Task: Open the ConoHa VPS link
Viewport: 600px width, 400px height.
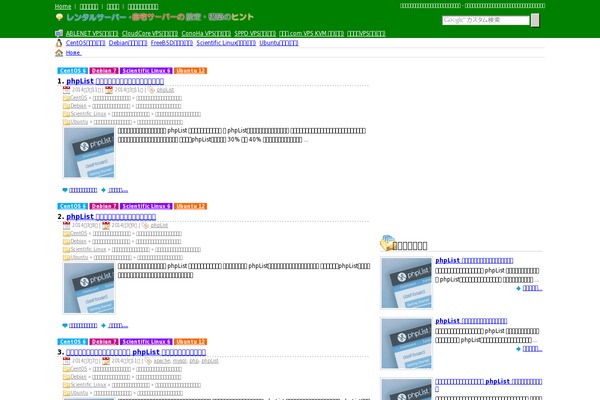Action: click(206, 34)
